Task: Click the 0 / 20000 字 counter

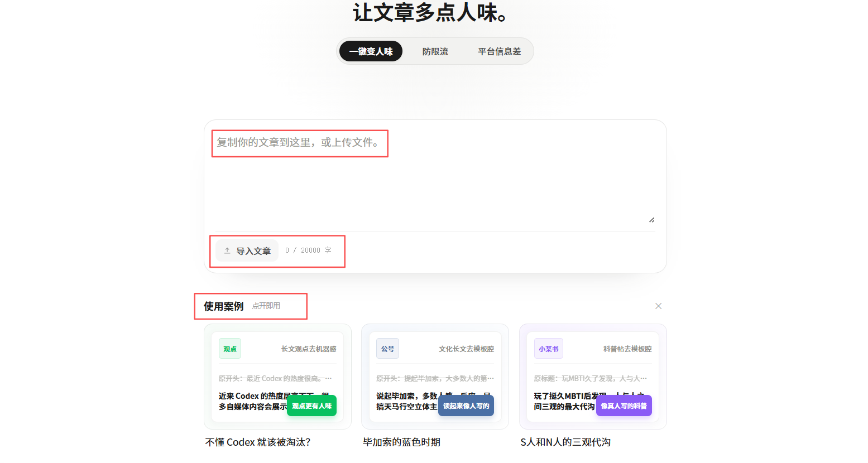Action: pyautogui.click(x=308, y=250)
